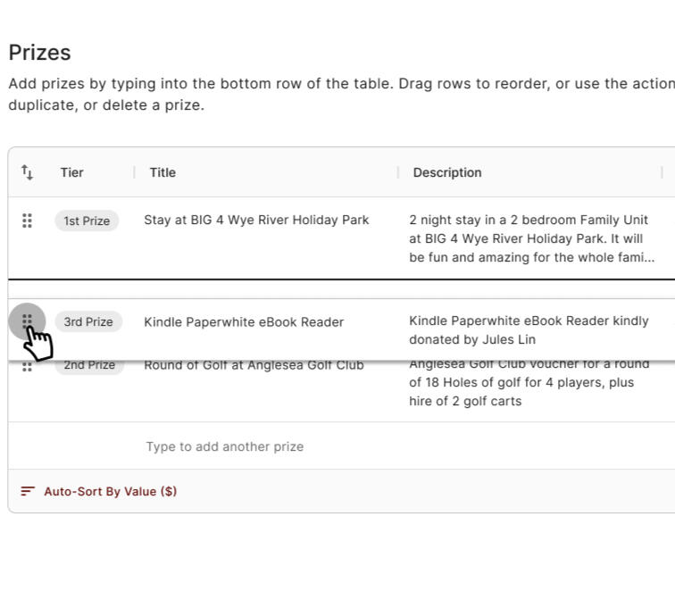
Task: Click drag handle for 2nd Prize row
Action: point(27,367)
